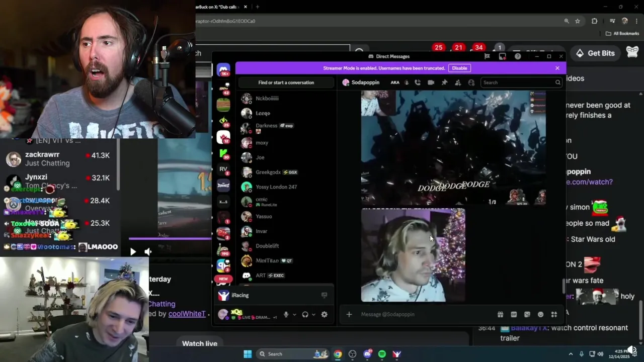
Task: Open Discord quests flag icon
Action: tap(487, 56)
